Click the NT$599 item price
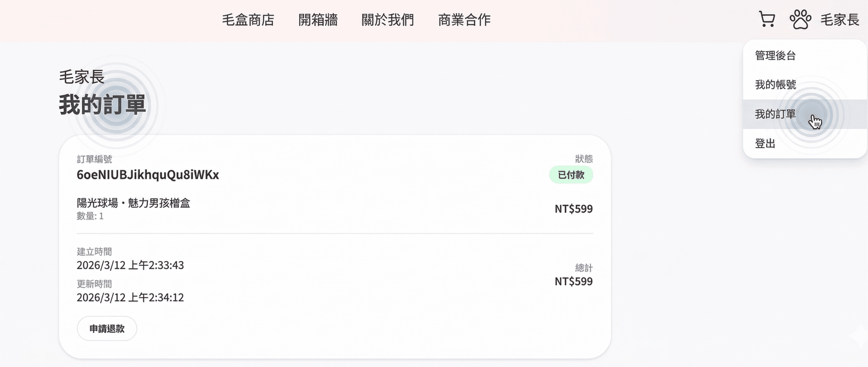The image size is (868, 367). click(x=573, y=209)
